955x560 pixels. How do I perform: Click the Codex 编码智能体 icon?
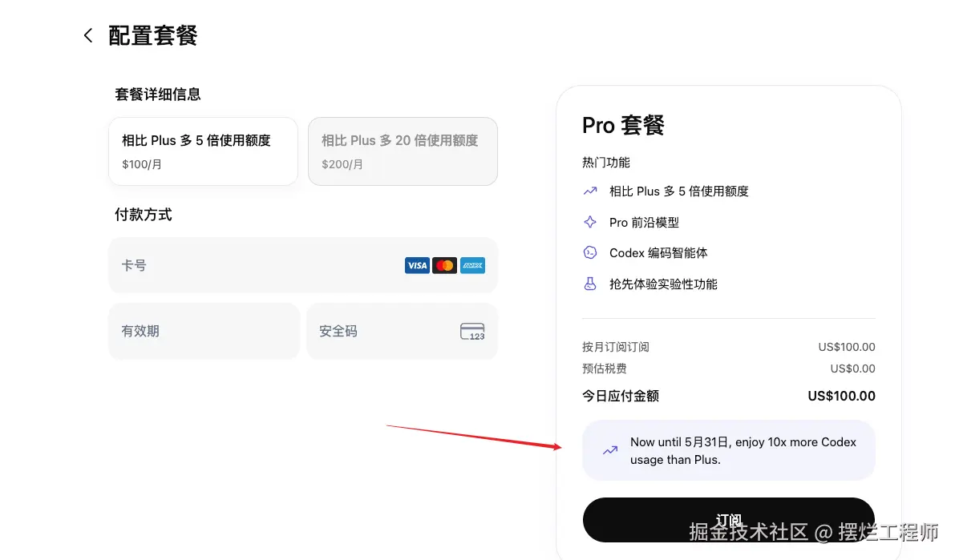coord(590,252)
